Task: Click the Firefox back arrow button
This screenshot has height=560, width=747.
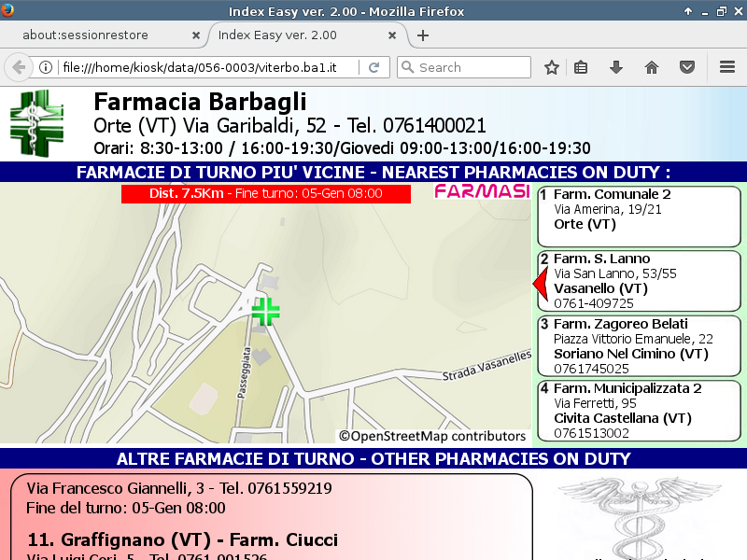Action: [x=18, y=67]
